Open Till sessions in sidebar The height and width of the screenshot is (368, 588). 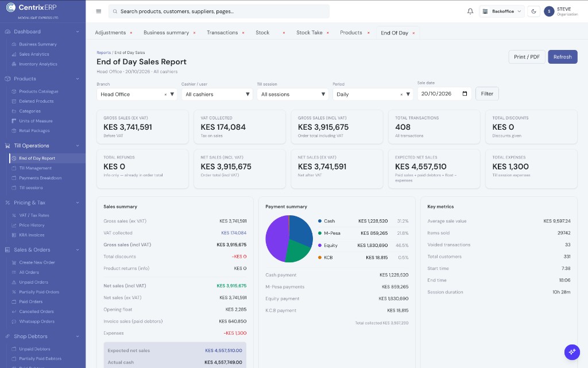pos(31,188)
